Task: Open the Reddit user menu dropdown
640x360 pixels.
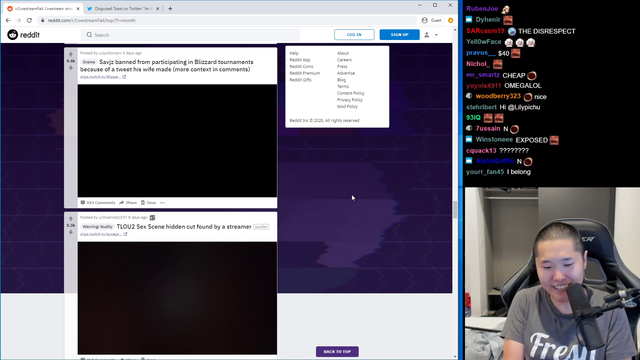Action: point(431,35)
